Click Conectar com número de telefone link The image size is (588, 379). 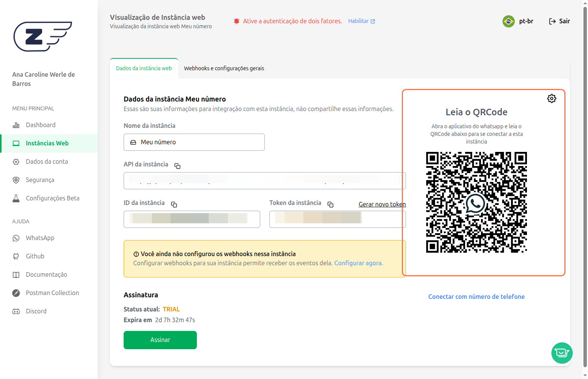(476, 297)
